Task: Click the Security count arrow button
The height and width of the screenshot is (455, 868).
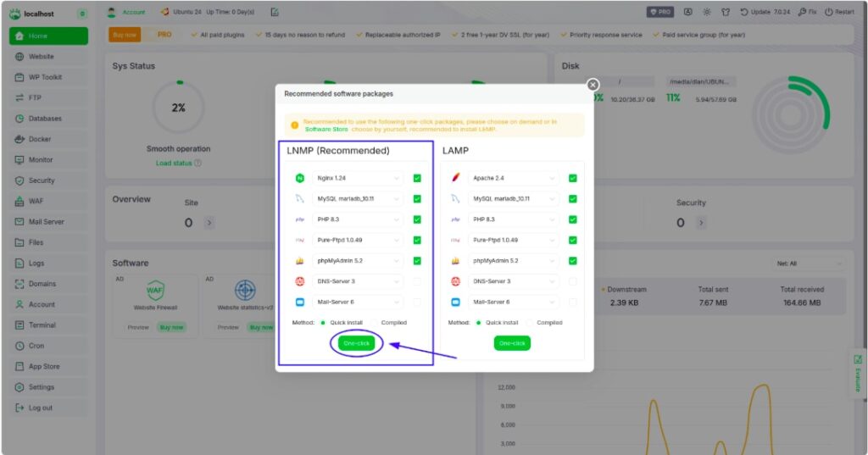Action: click(x=701, y=223)
